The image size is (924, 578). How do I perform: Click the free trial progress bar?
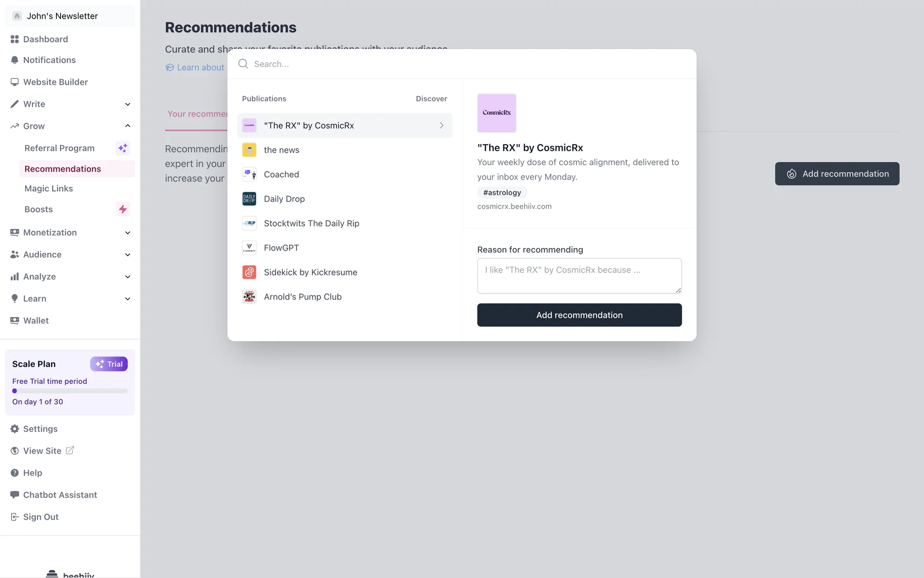pos(70,391)
